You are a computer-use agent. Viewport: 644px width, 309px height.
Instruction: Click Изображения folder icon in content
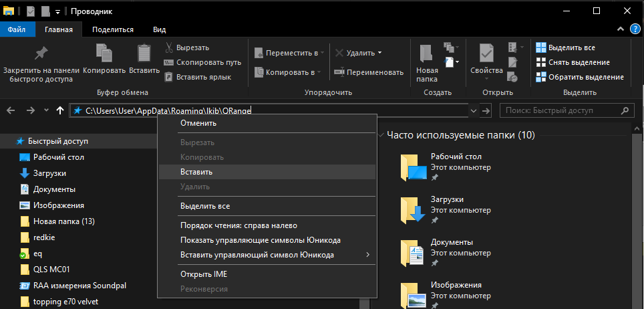click(414, 296)
